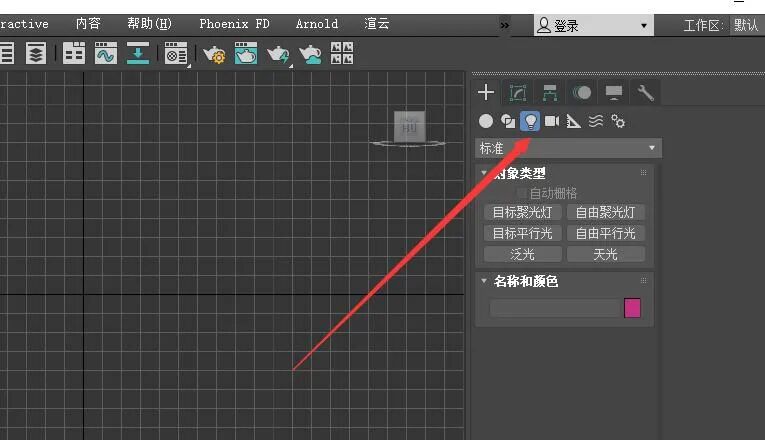
Task: Enable the 自动栅格 checkbox
Action: pos(522,193)
